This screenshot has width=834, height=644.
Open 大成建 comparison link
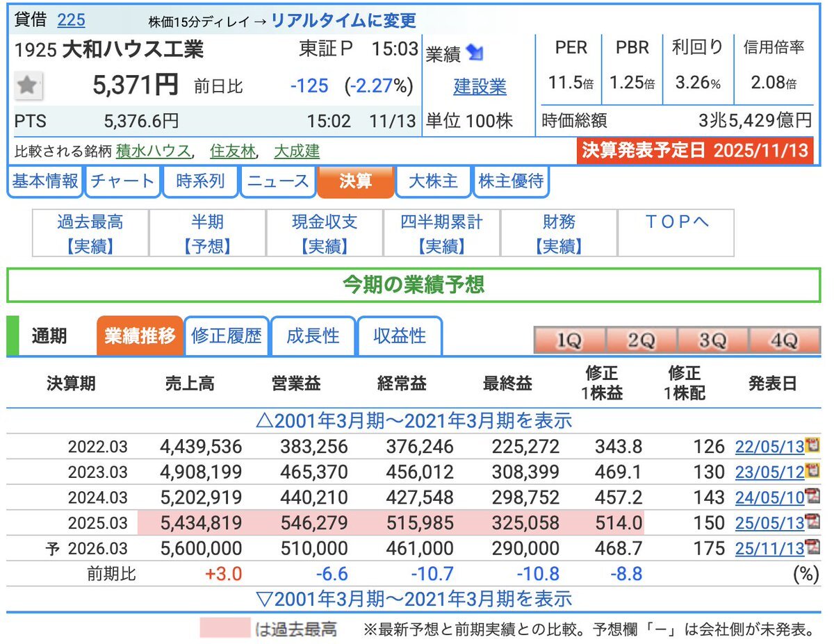pos(297,151)
